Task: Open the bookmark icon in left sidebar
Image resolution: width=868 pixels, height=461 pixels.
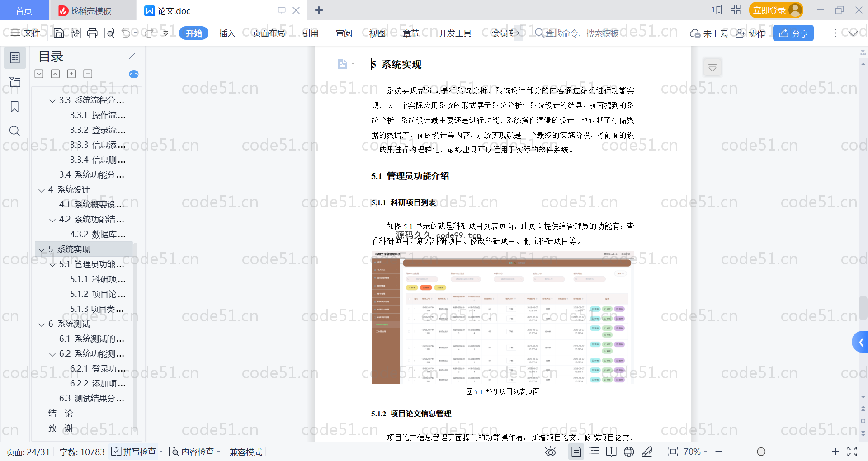Action: [x=15, y=107]
